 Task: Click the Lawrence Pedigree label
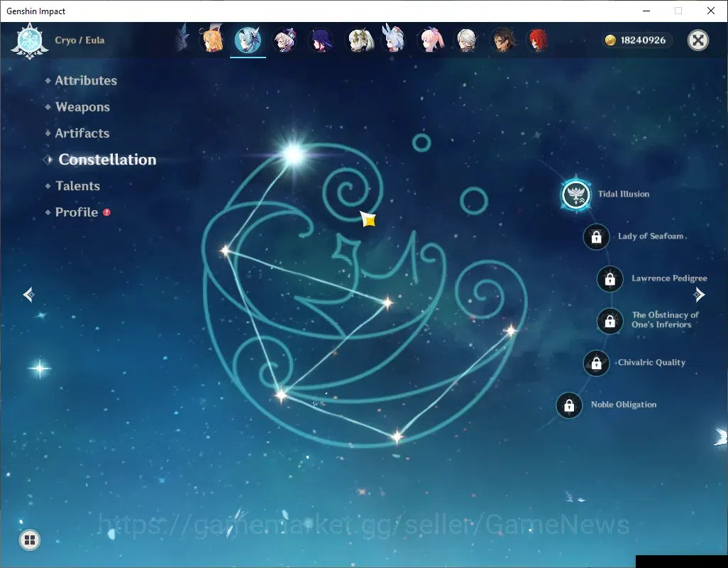pos(669,278)
